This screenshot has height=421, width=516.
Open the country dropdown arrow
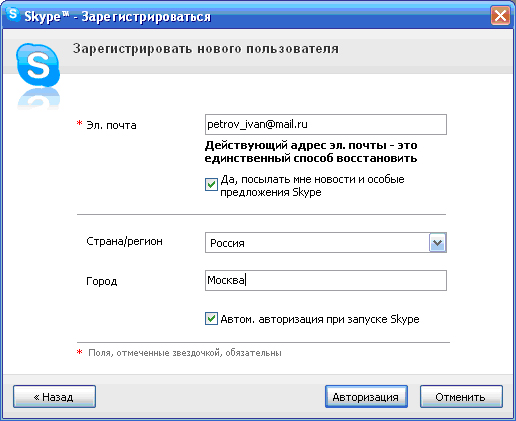pos(437,243)
